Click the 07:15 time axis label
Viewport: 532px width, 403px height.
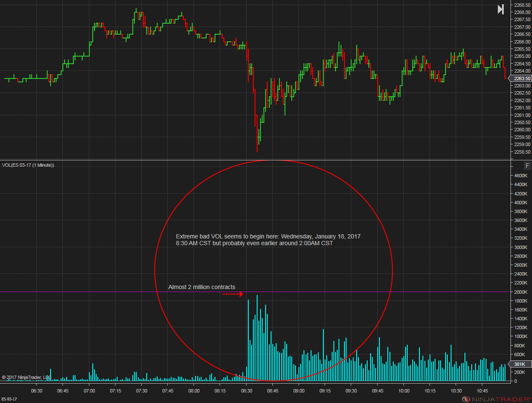[116, 391]
